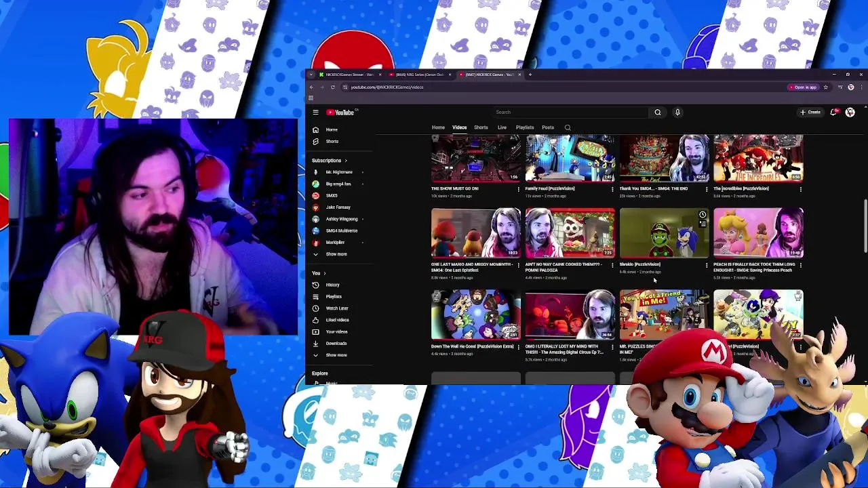Expand Subscriptions section chevron
Screen dimensions: 868x488
click(346, 161)
